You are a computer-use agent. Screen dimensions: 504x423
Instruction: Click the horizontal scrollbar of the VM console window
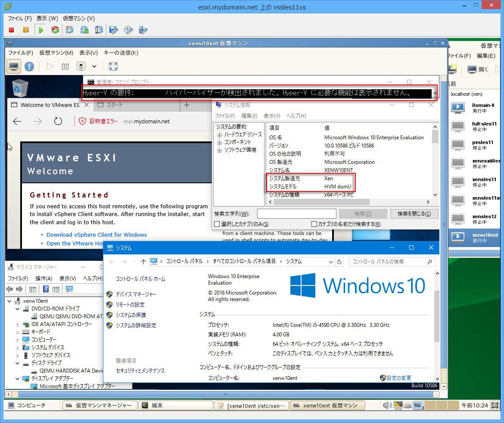pos(226,394)
